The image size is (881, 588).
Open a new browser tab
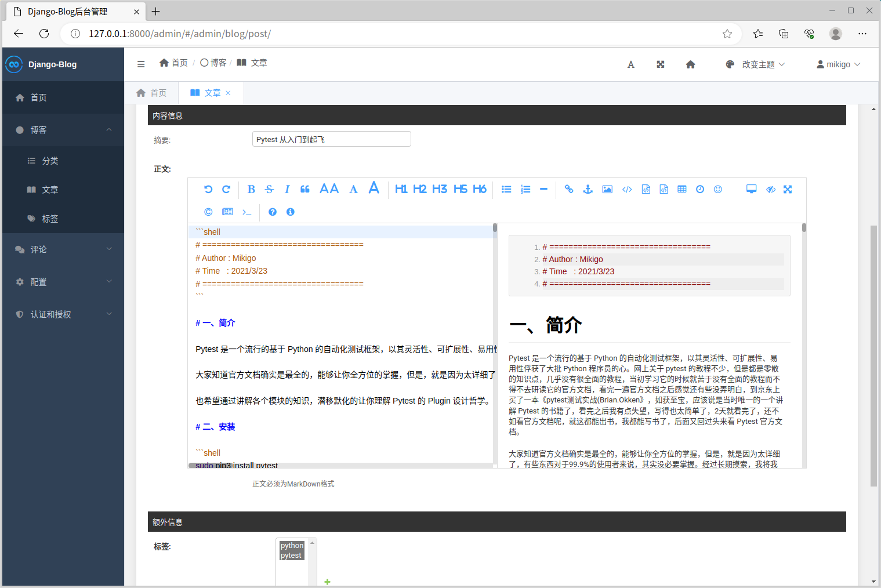click(155, 11)
